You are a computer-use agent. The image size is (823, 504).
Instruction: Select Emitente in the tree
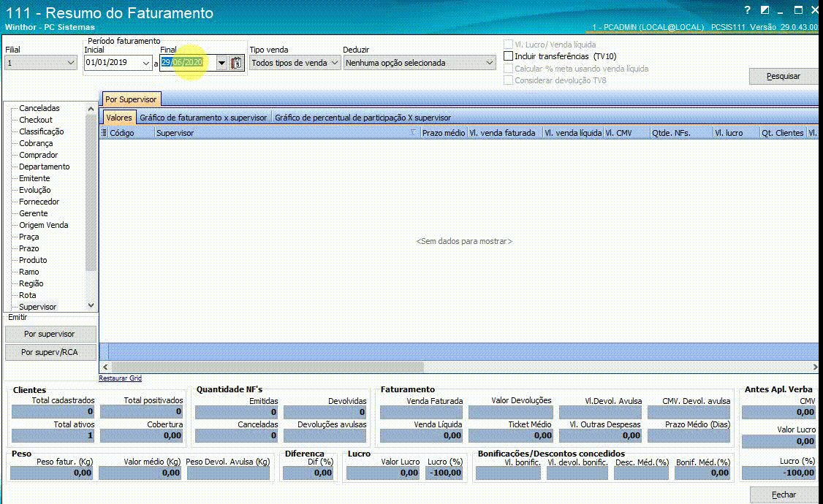(x=34, y=178)
